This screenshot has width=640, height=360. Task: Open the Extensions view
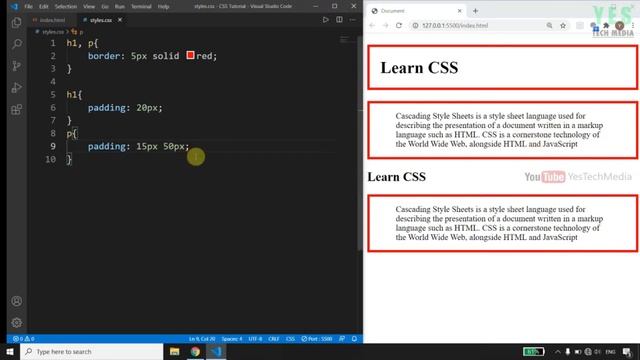(x=17, y=109)
